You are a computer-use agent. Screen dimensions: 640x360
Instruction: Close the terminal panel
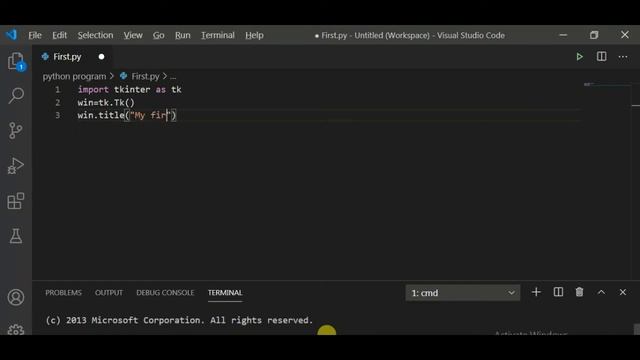[x=622, y=292]
